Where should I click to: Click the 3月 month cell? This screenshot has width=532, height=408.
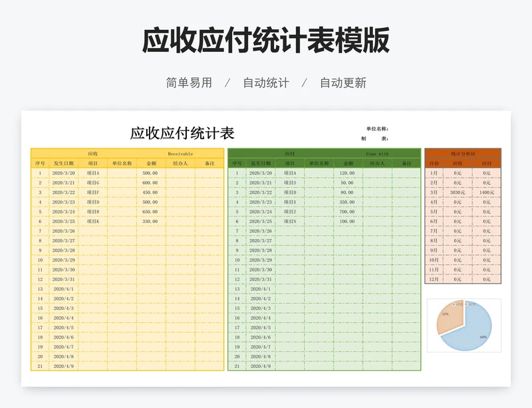pyautogui.click(x=434, y=192)
